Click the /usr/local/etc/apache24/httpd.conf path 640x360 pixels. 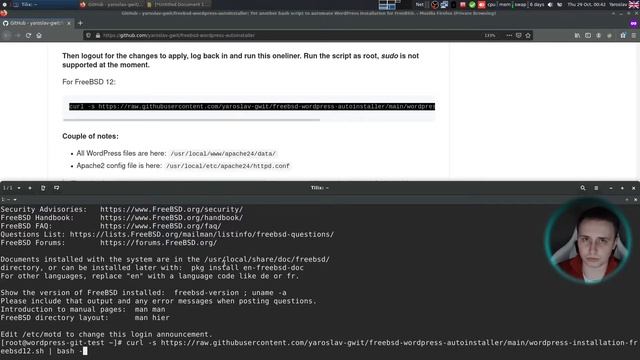point(228,166)
